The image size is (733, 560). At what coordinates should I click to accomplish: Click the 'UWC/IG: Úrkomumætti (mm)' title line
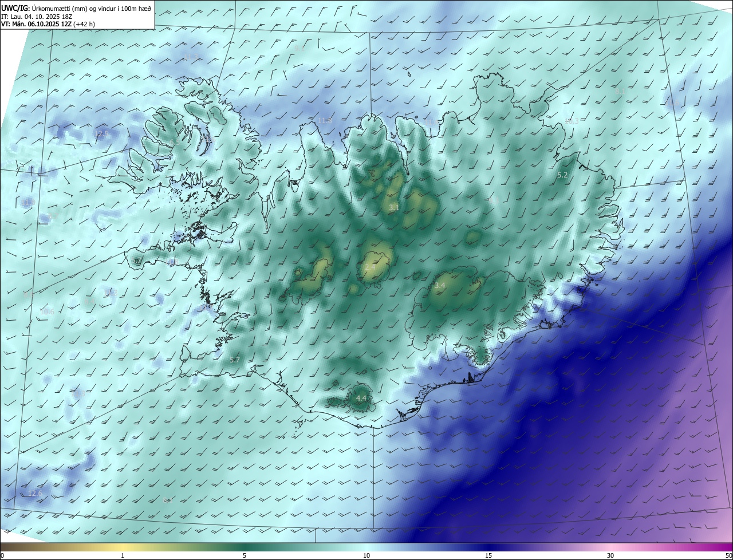76,8
